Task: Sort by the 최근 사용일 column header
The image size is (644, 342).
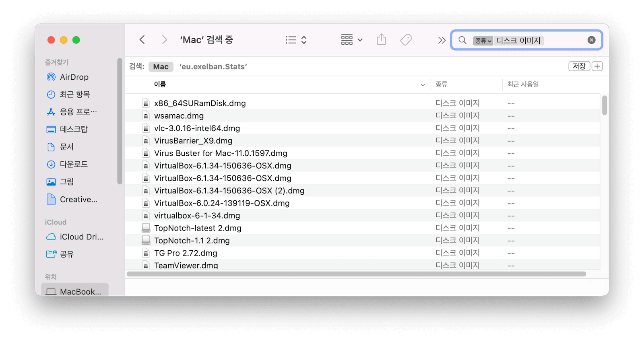Action: point(523,84)
